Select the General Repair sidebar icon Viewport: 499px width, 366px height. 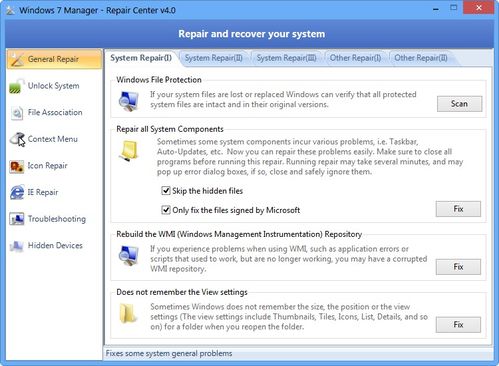pyautogui.click(x=17, y=60)
